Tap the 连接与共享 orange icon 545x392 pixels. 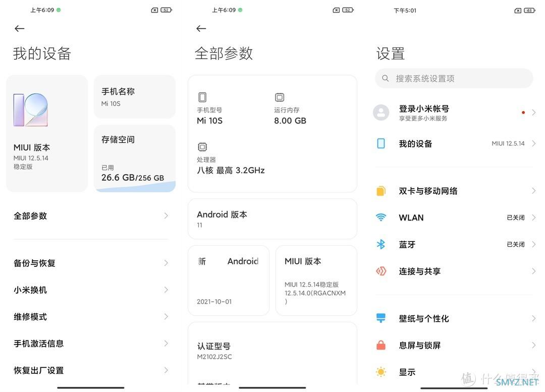381,271
